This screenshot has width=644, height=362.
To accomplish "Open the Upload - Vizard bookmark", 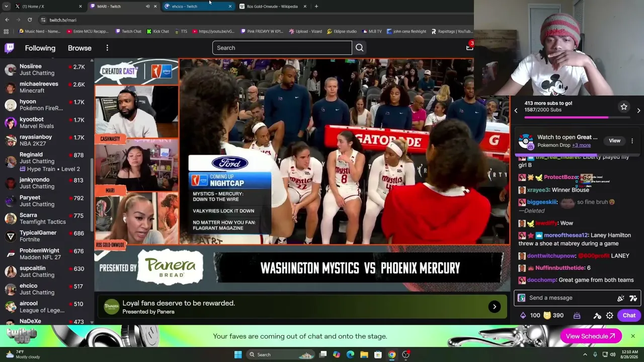I will 305,31.
